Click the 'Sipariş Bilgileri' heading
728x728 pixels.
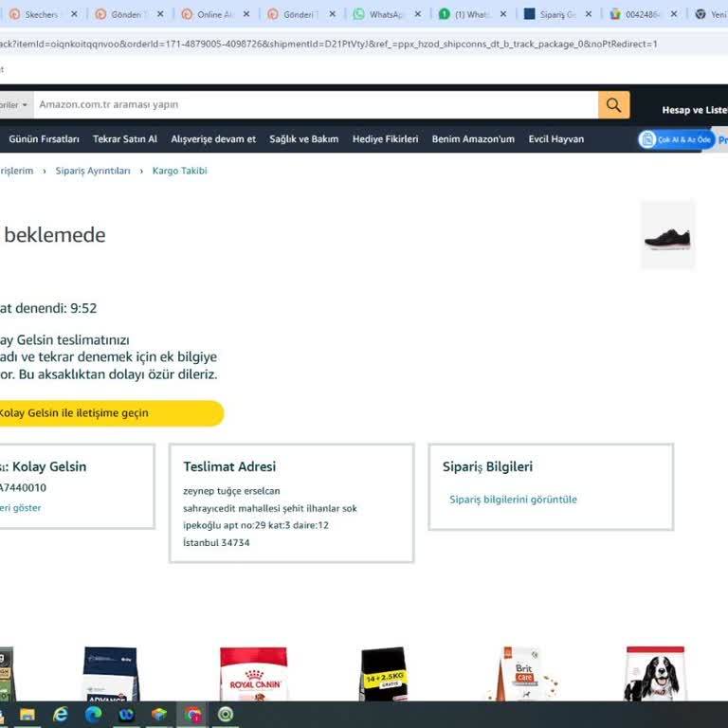pyautogui.click(x=487, y=466)
